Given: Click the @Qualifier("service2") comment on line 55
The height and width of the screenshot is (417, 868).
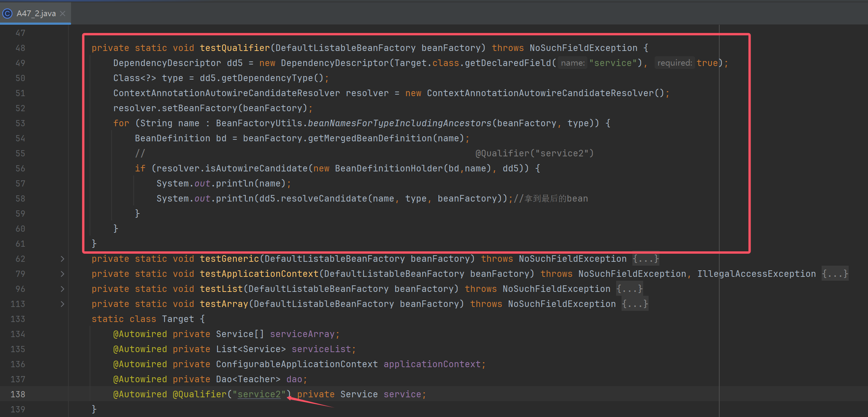Looking at the screenshot, I should tap(535, 153).
